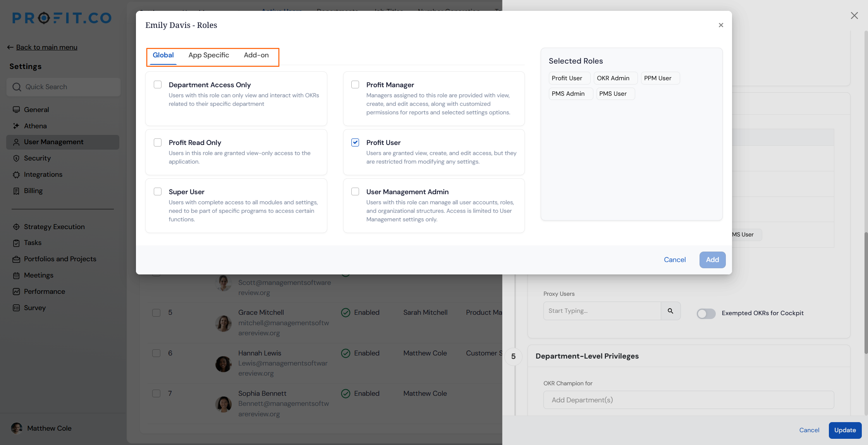Follow the Back to main menu link
868x445 pixels.
tap(47, 47)
